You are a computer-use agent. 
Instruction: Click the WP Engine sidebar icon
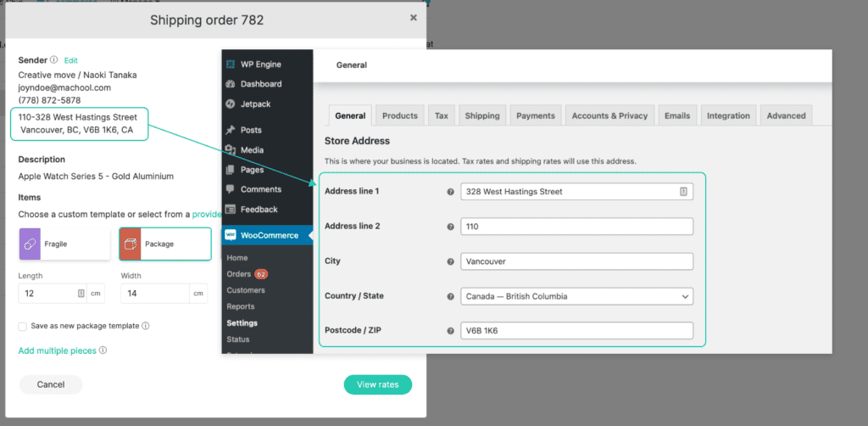click(231, 64)
